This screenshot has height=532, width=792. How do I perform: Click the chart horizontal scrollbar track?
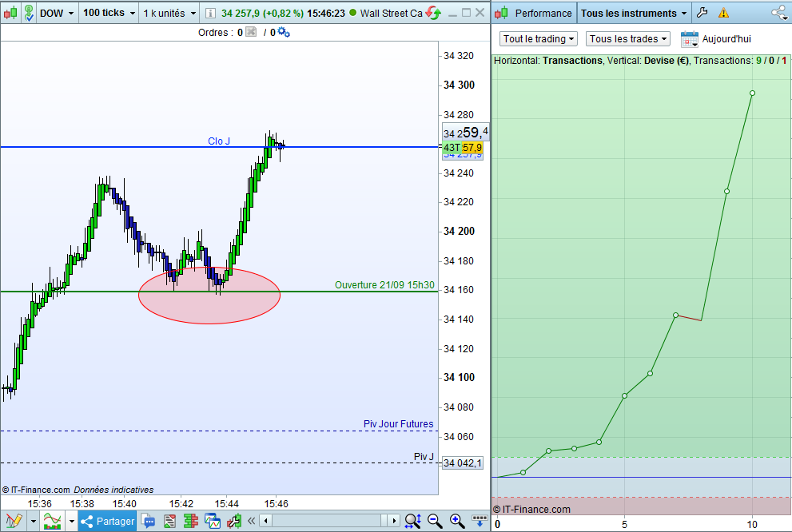330,520
